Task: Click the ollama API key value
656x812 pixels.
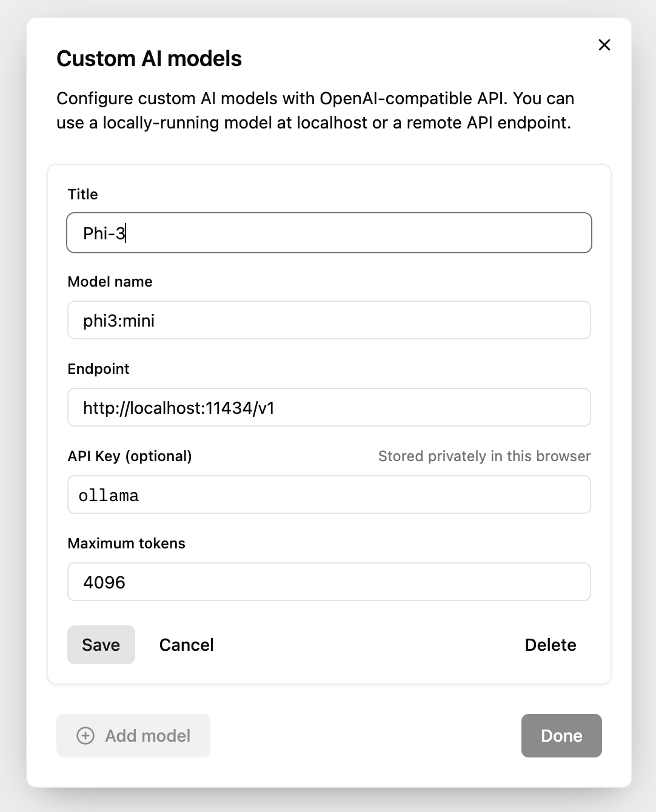Action: point(109,494)
